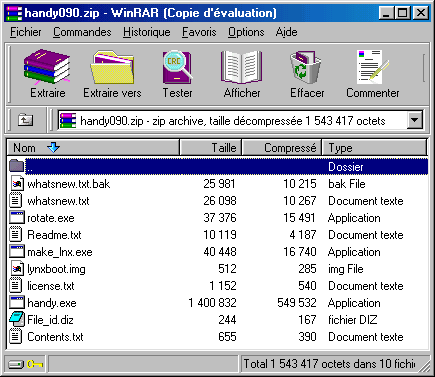Select the Readme.txt document icon
This screenshot has height=377, width=435.
pyautogui.click(x=16, y=235)
